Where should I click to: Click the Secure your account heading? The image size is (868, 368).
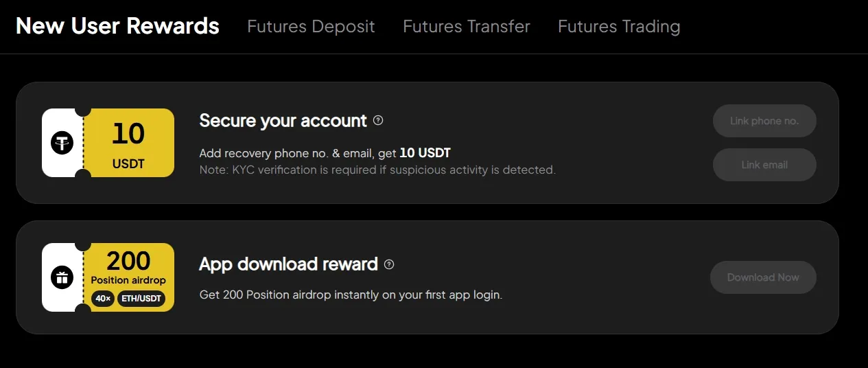[283, 121]
